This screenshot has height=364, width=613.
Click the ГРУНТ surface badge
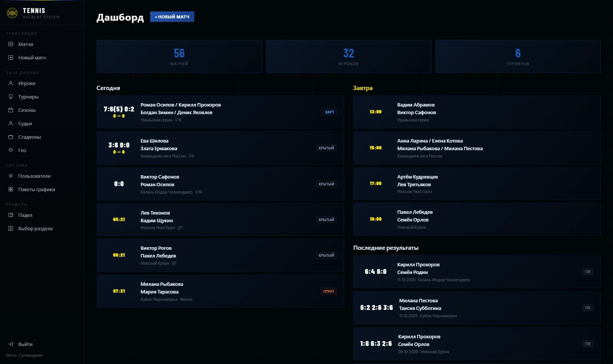pos(329,291)
